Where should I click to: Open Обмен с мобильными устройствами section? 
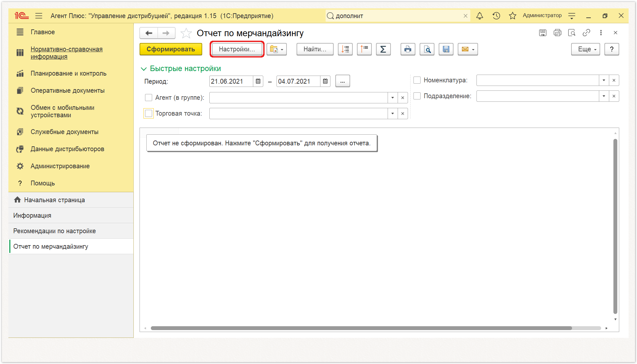[x=62, y=111]
